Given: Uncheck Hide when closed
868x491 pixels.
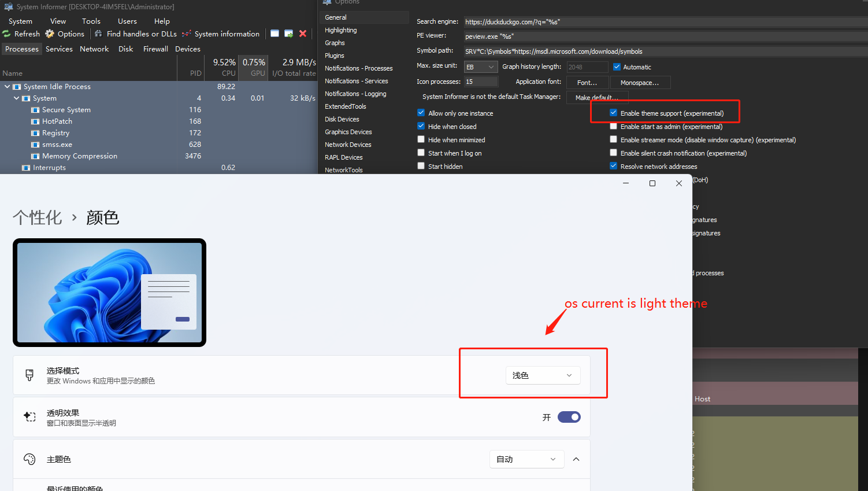Looking at the screenshot, I should click(x=421, y=126).
